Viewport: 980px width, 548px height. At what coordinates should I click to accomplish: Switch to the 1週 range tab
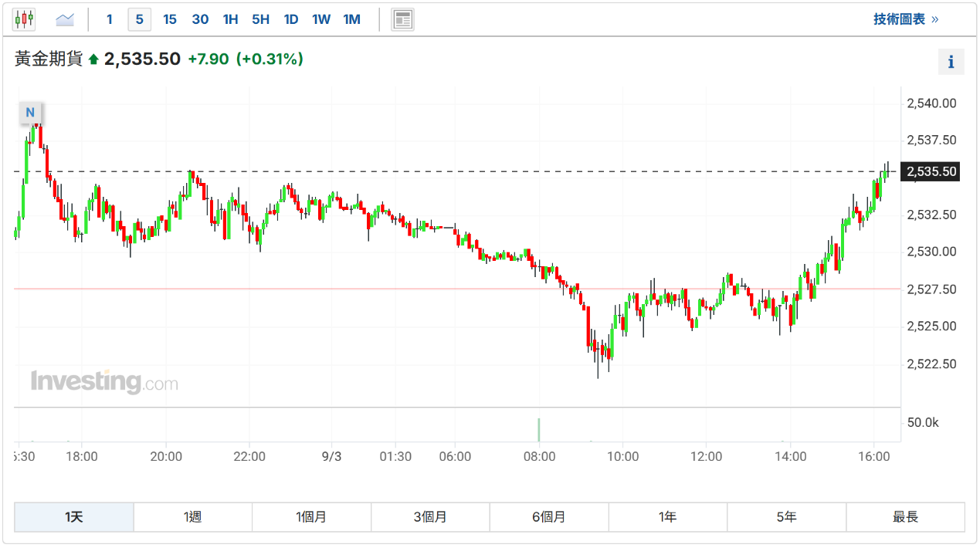pos(192,517)
